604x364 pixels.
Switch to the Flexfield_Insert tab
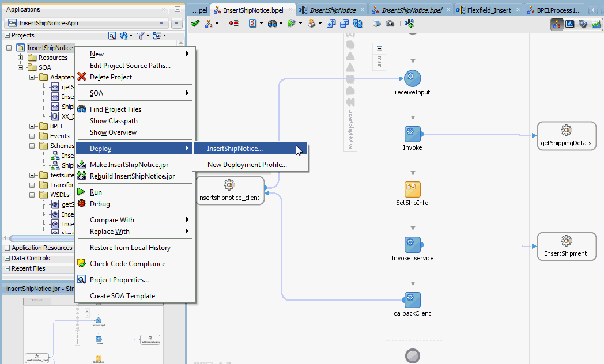pyautogui.click(x=489, y=10)
